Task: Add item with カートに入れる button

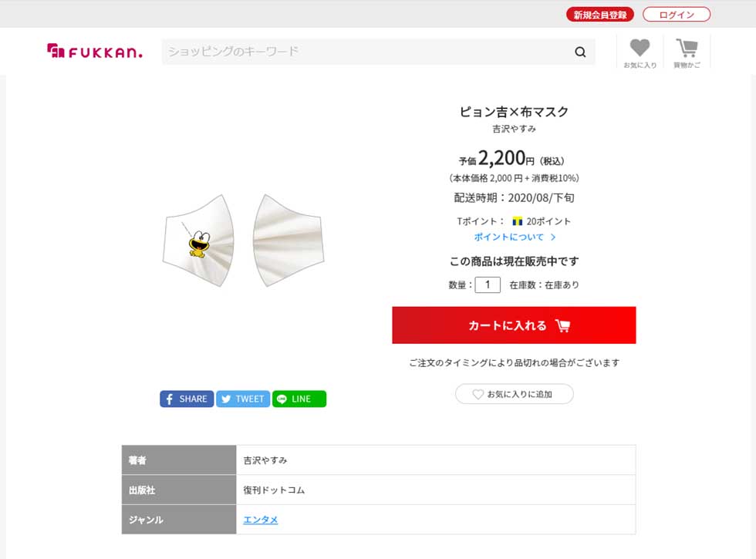Action: coord(514,325)
